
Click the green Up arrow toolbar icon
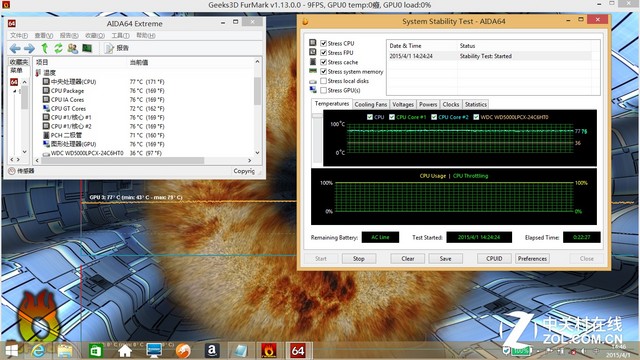(x=44, y=48)
